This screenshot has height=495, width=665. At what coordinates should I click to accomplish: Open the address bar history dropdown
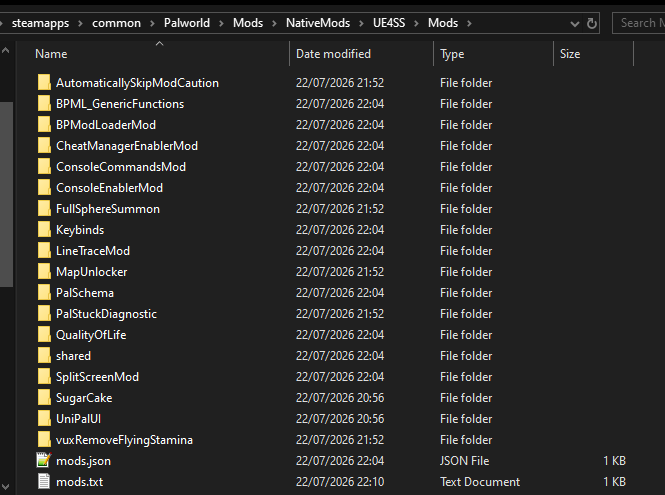click(575, 23)
